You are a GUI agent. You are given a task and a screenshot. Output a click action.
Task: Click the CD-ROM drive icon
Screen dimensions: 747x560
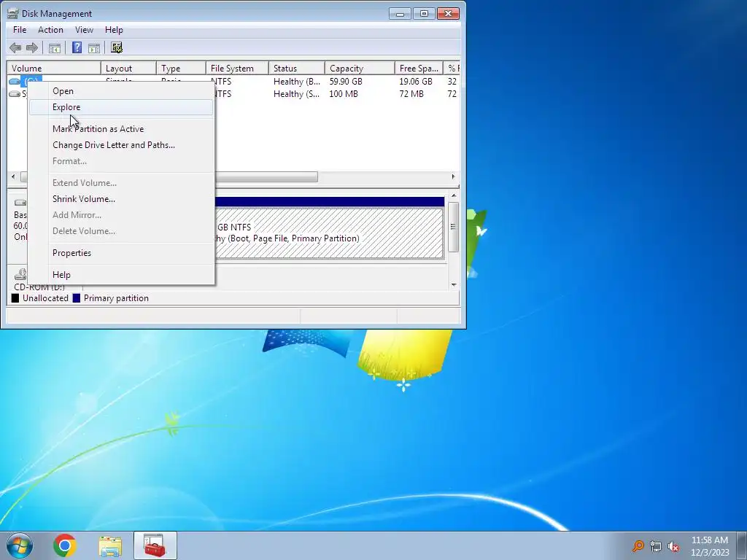20,274
